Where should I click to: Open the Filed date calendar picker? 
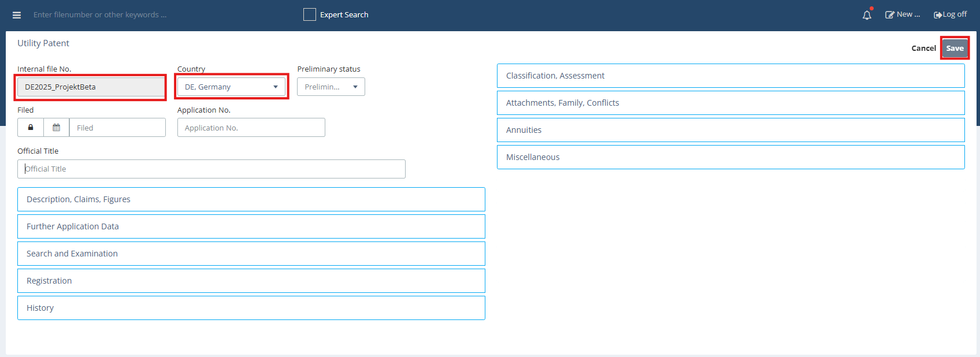click(56, 128)
